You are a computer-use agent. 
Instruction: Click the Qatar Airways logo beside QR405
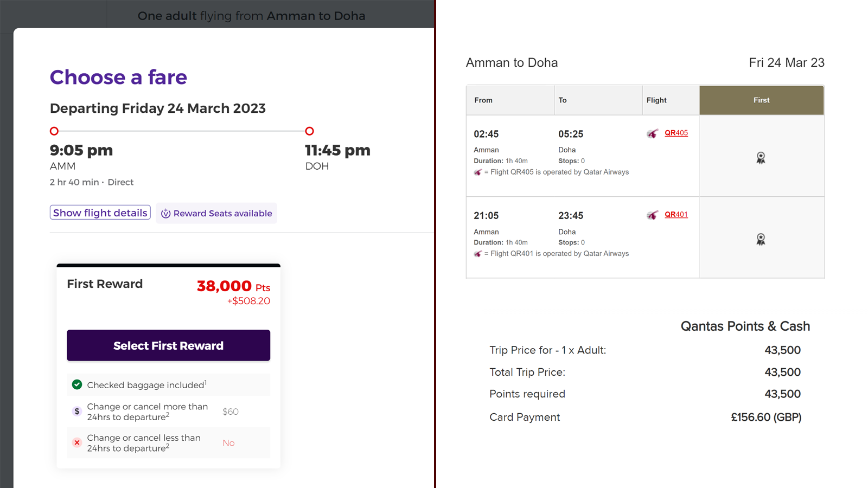pos(653,133)
